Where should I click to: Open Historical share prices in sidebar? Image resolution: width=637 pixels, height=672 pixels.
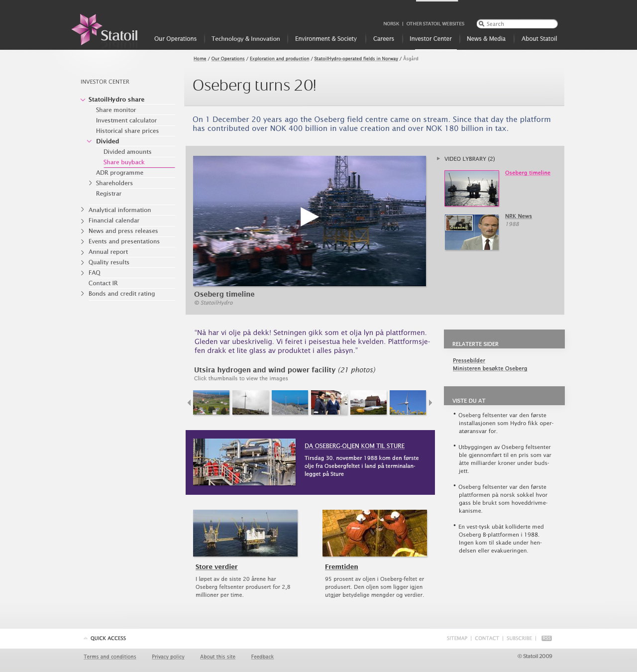click(127, 131)
